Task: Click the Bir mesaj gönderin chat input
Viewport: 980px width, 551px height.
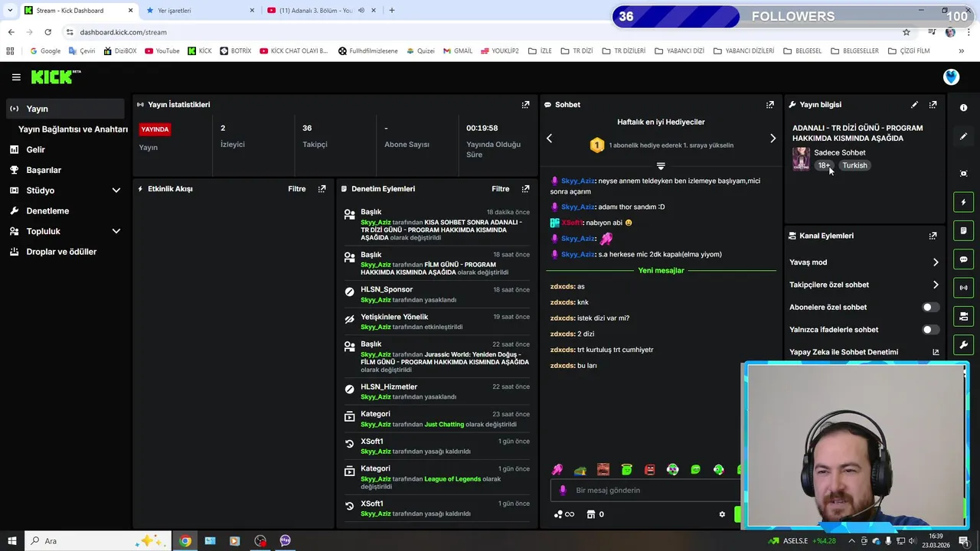Action: (x=647, y=491)
